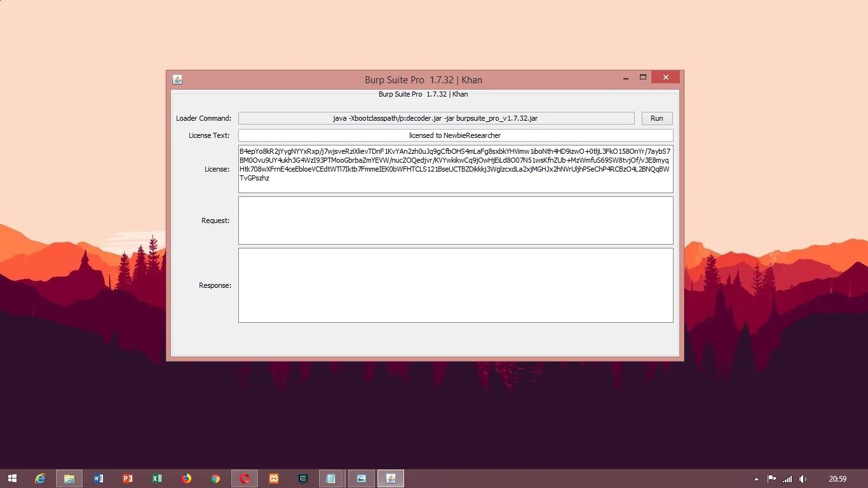Show hidden system tray icons
Image resolution: width=868 pixels, height=488 pixels.
tap(756, 479)
